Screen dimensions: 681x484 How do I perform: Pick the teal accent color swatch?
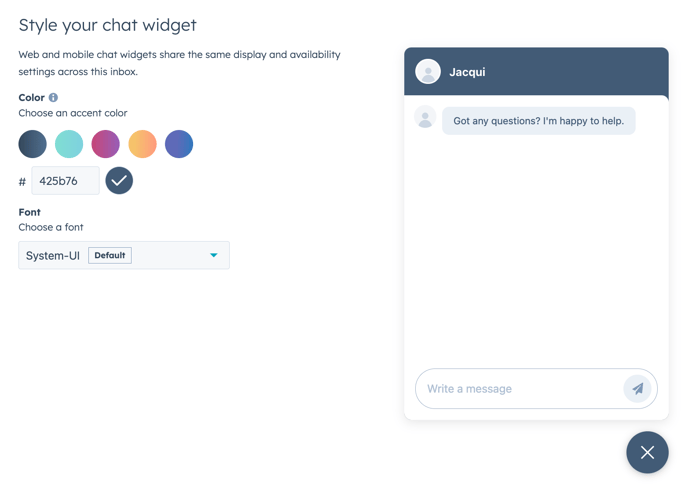69,144
